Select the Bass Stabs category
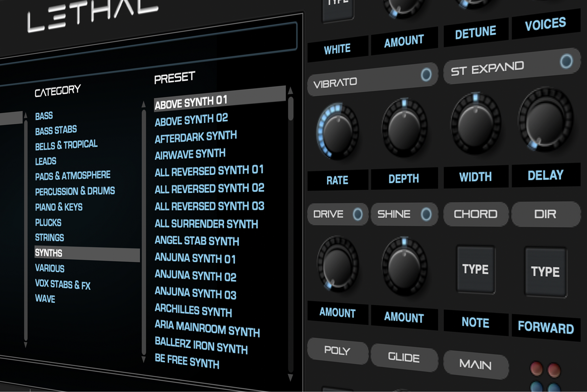587x392 pixels. click(x=56, y=131)
